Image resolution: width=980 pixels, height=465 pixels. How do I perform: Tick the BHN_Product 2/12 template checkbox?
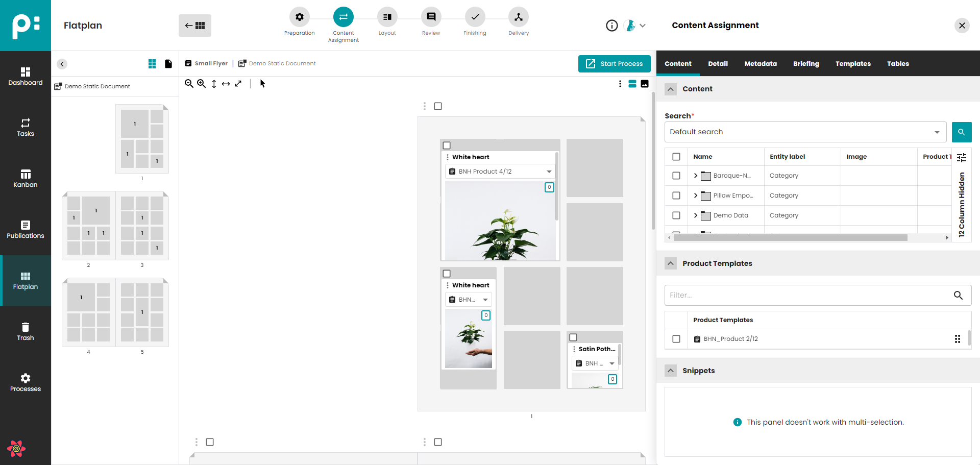coord(676,339)
